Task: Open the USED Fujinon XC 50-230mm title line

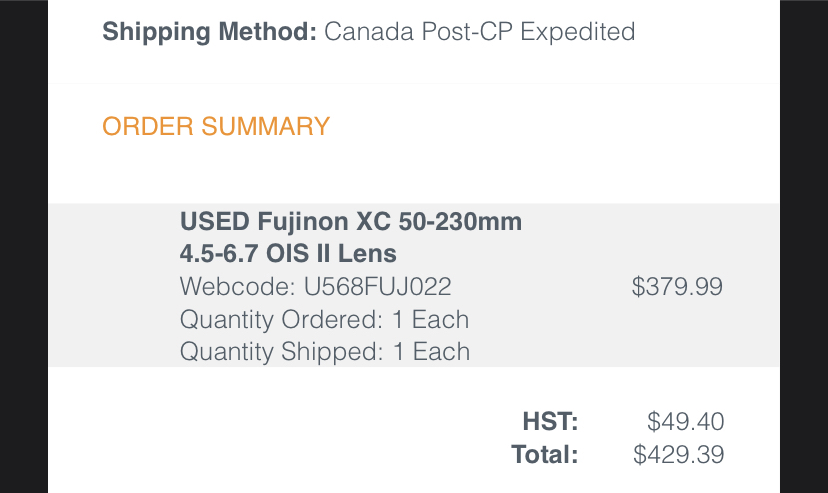Action: [351, 221]
